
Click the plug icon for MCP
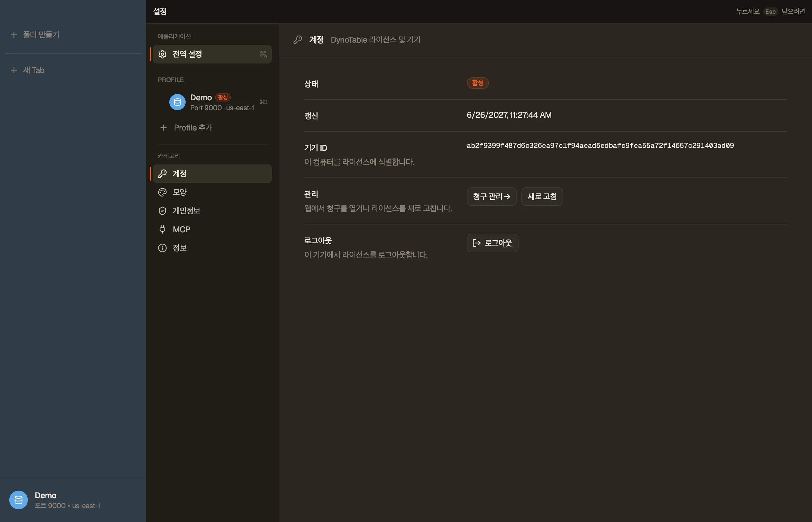tap(162, 229)
